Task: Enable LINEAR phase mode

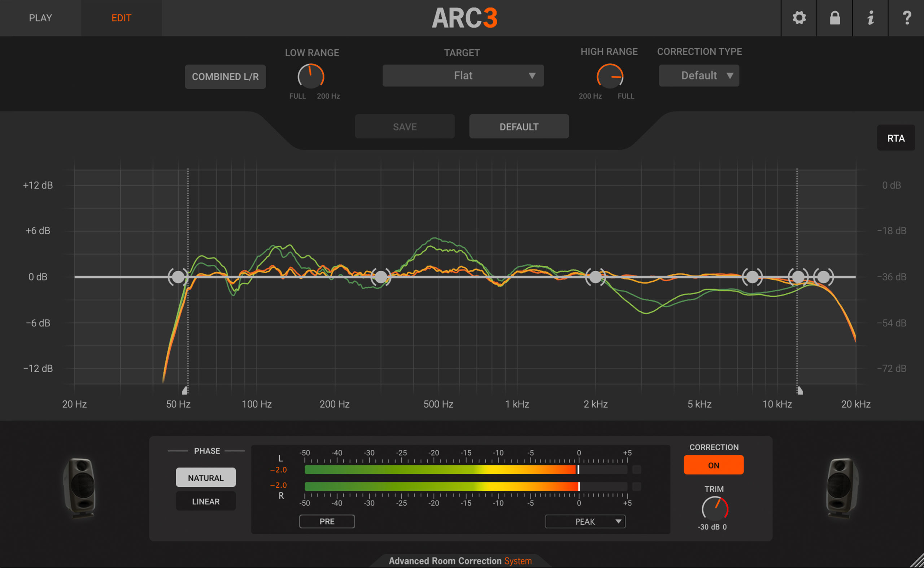Action: [206, 502]
